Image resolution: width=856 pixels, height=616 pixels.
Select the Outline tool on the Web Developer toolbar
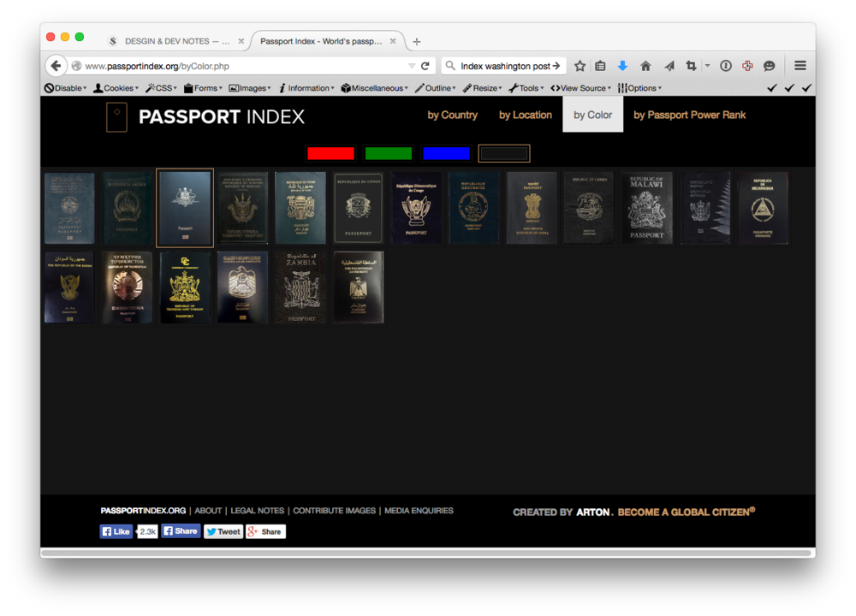[435, 87]
